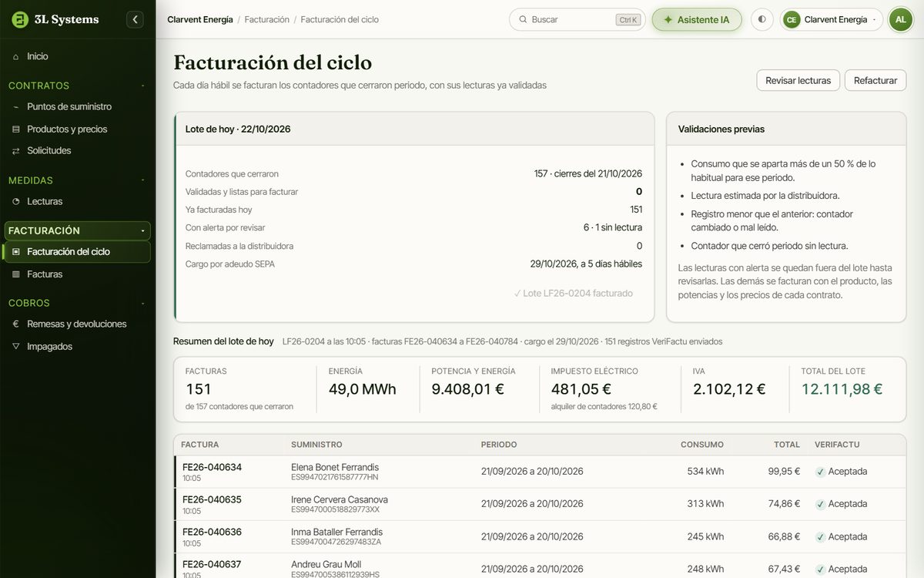Click the Lote LF26-0204 facturado button
The image size is (924, 578).
[x=574, y=294]
